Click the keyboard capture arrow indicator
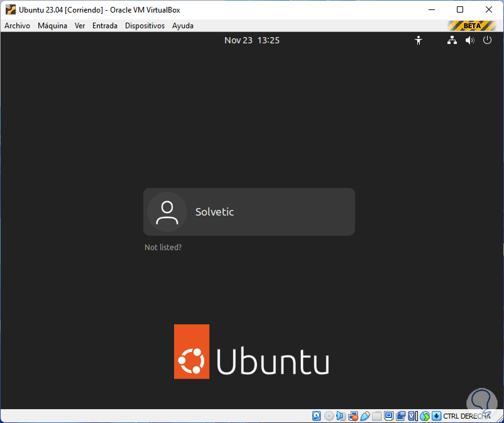Viewport: 504px width, 423px height. [x=436, y=416]
